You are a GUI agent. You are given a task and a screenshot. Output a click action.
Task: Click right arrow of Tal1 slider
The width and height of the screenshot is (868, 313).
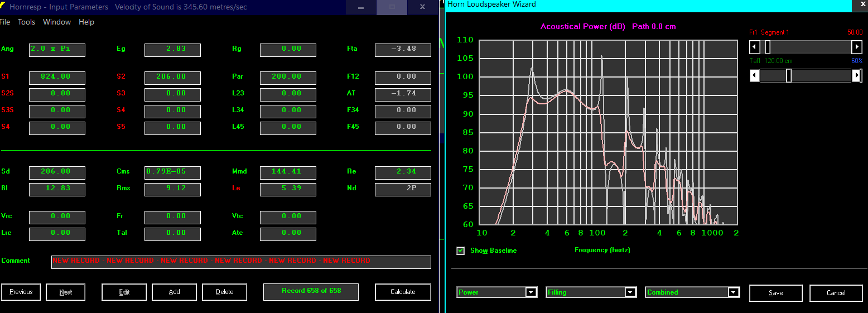[x=857, y=75]
